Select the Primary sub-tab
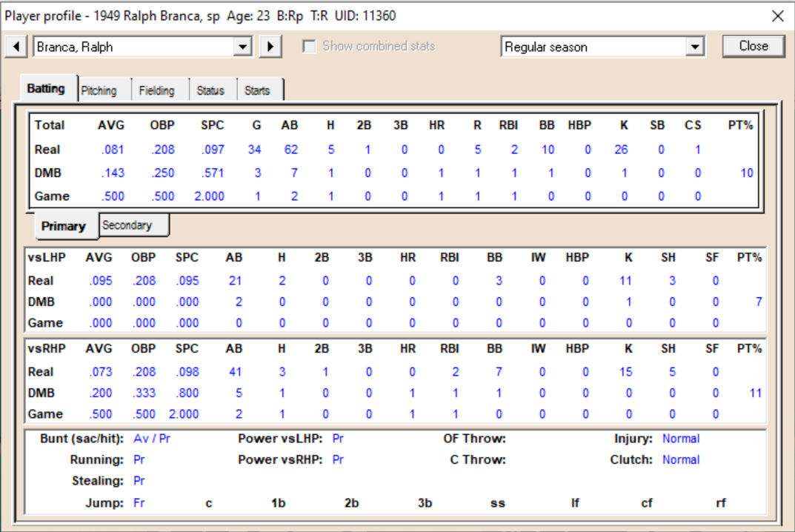The height and width of the screenshot is (532, 795). (64, 226)
